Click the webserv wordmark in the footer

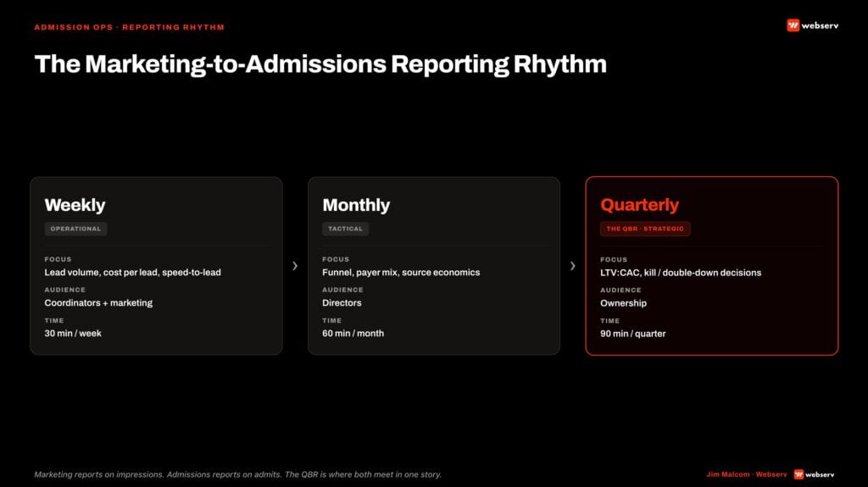point(820,474)
